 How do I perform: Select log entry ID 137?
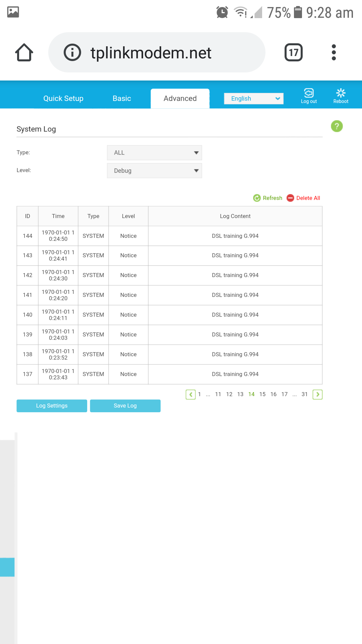27,374
